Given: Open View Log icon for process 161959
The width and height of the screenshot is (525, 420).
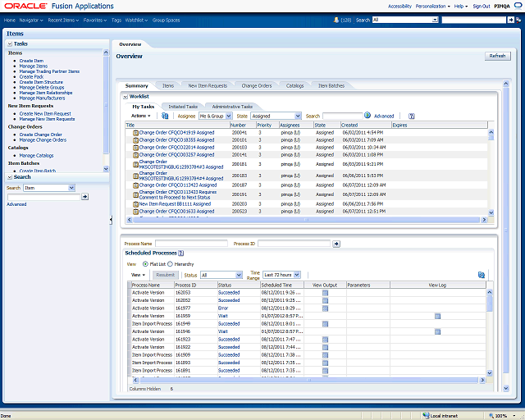Looking at the screenshot, I should coord(437,316).
